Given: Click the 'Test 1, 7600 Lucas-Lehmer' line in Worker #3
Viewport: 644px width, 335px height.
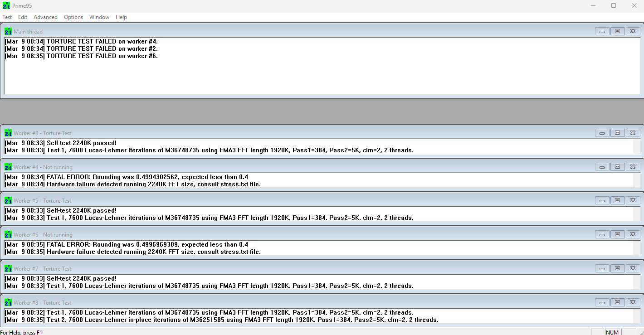Looking at the screenshot, I should point(209,150).
